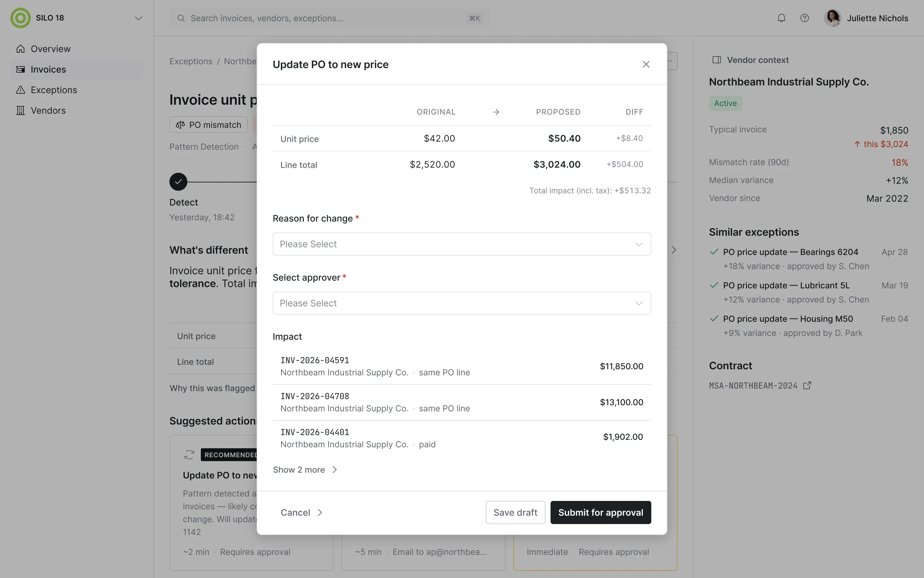Click the Cancel chevron arrow
The width and height of the screenshot is (924, 578).
click(320, 512)
